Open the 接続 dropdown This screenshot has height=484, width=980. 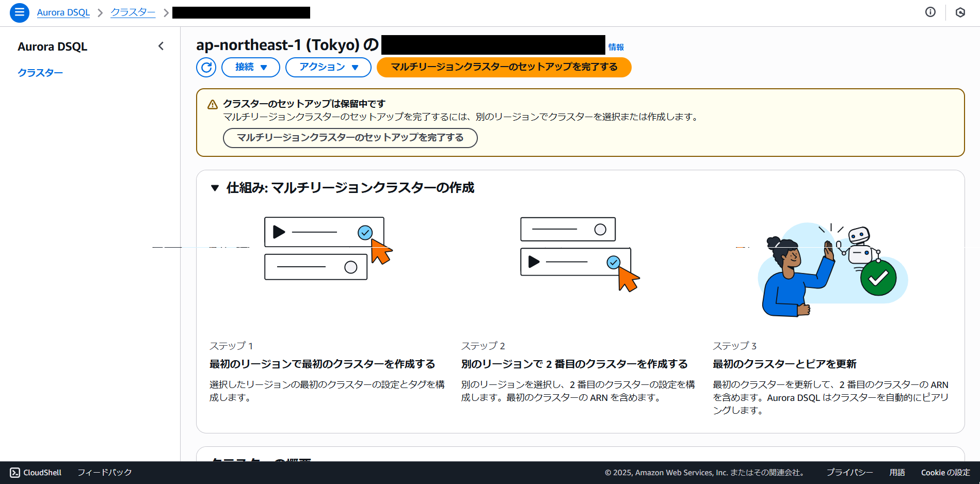[251, 67]
